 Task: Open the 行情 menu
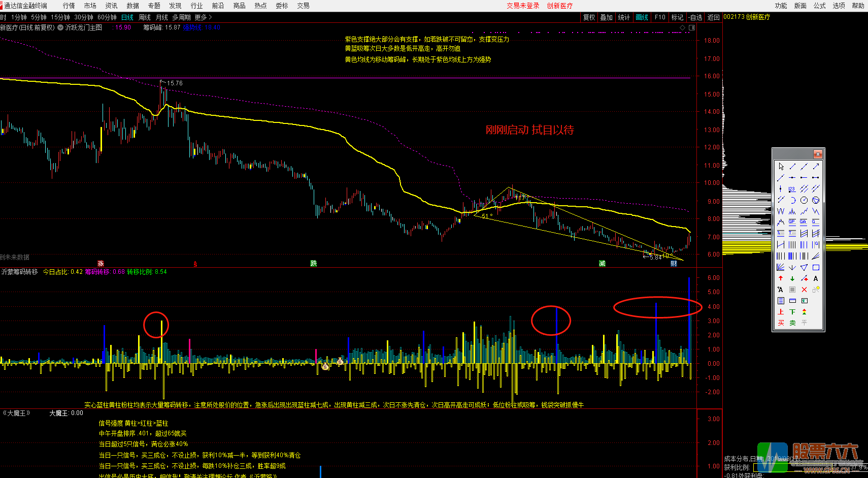69,6
